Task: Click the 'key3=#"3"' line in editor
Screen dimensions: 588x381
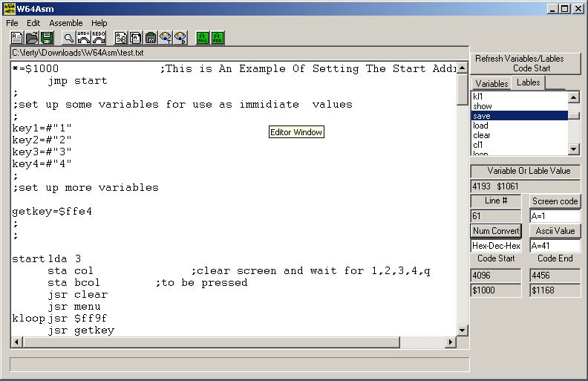Action: [42, 152]
